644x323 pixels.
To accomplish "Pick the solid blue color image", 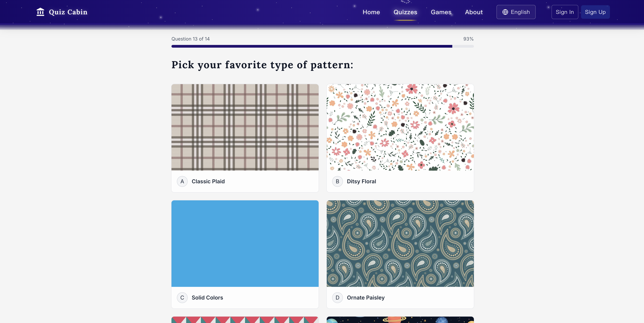I will [x=245, y=243].
